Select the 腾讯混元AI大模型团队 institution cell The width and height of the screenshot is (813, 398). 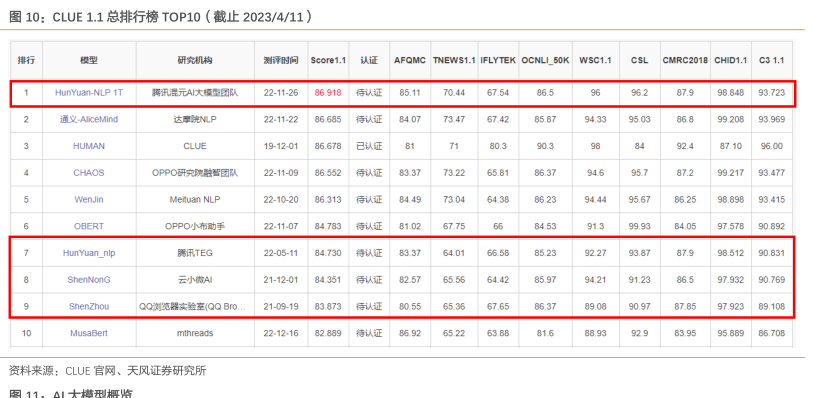pos(195,93)
